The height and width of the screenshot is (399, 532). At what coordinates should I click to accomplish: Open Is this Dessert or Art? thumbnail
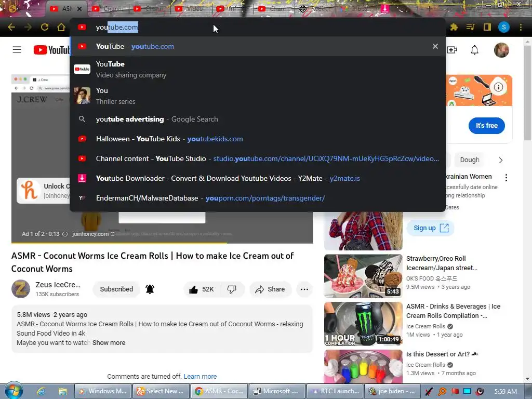pos(363,367)
